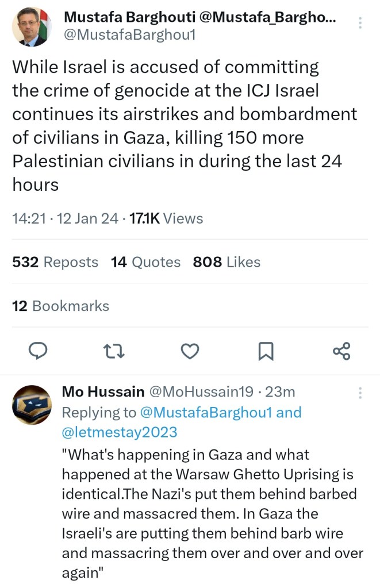Open the @letmestay2023 mention link

pos(120,431)
